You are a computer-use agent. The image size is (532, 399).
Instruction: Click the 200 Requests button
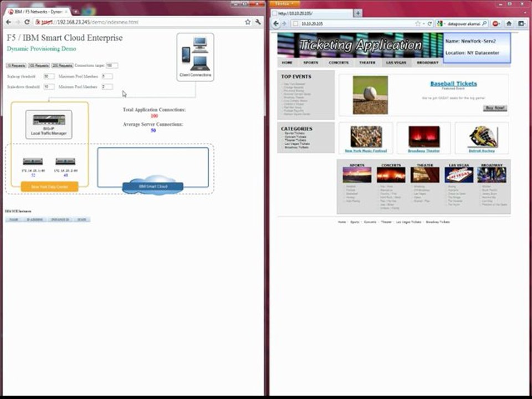pyautogui.click(x=63, y=65)
